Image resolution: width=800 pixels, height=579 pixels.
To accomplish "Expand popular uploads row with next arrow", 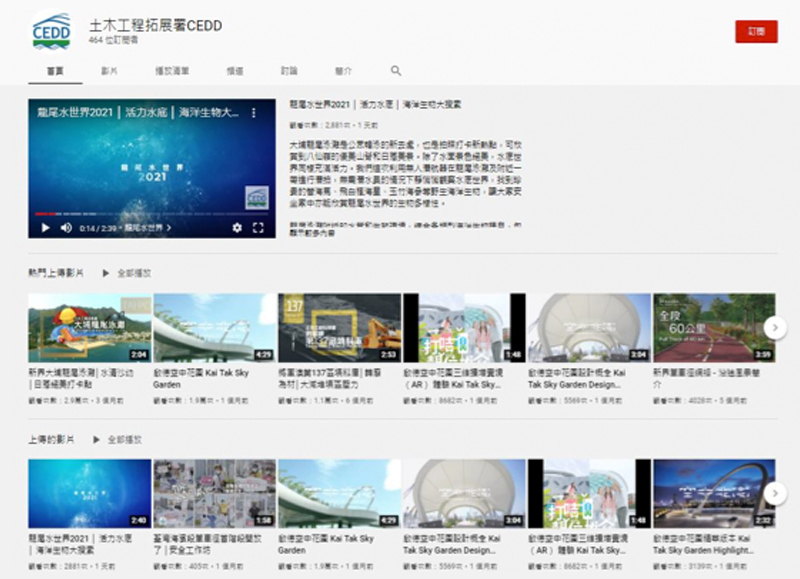I will click(x=774, y=327).
